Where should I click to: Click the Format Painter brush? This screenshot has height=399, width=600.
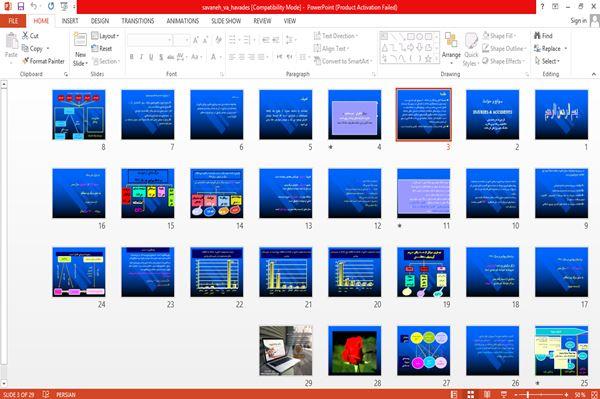pos(26,61)
